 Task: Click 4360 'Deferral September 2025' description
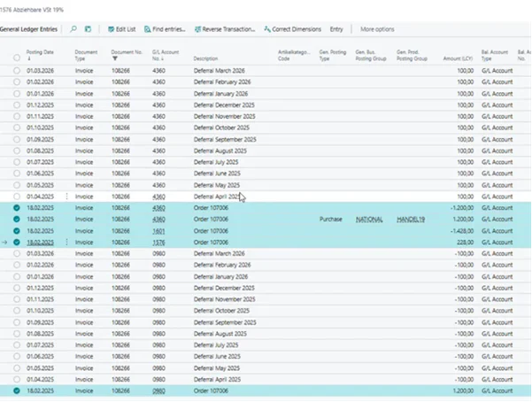click(x=225, y=140)
